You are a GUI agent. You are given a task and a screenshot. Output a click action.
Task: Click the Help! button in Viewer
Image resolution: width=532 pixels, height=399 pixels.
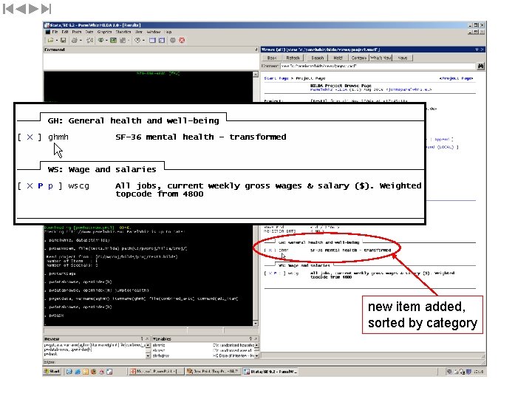(338, 58)
